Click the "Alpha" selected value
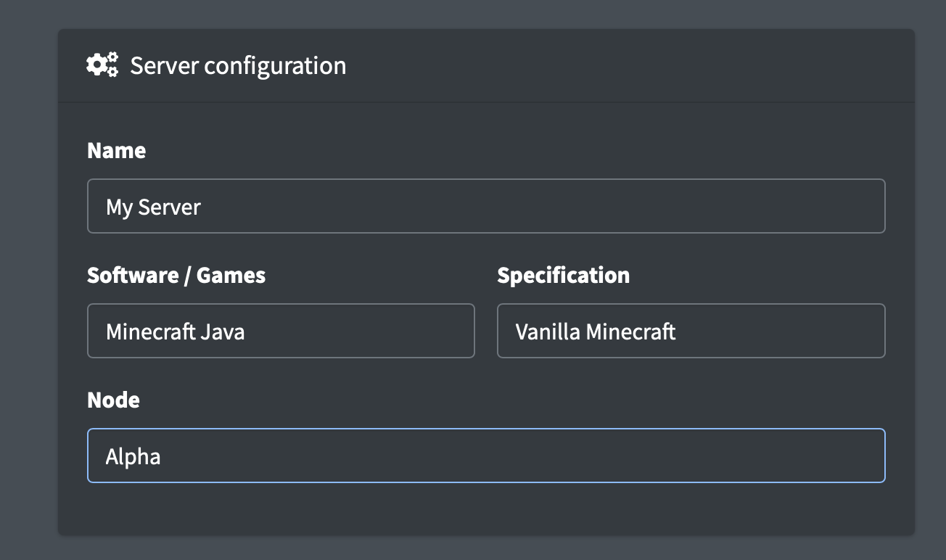 tap(133, 456)
